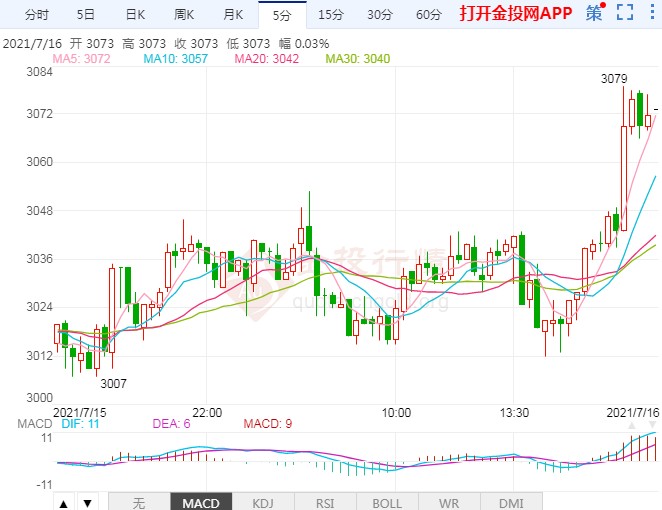Select the 无 (none) indicator option
Image resolution: width=662 pixels, height=510 pixels.
tap(138, 502)
